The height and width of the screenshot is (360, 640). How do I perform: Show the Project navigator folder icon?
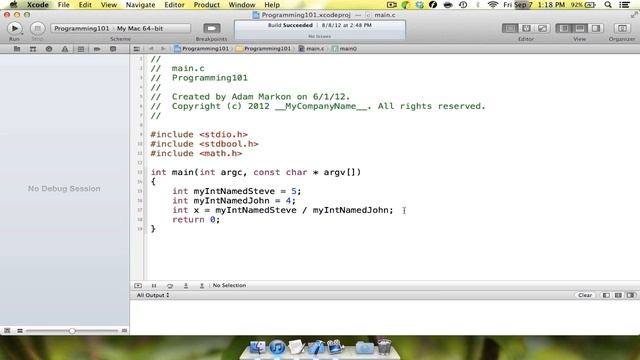17,49
